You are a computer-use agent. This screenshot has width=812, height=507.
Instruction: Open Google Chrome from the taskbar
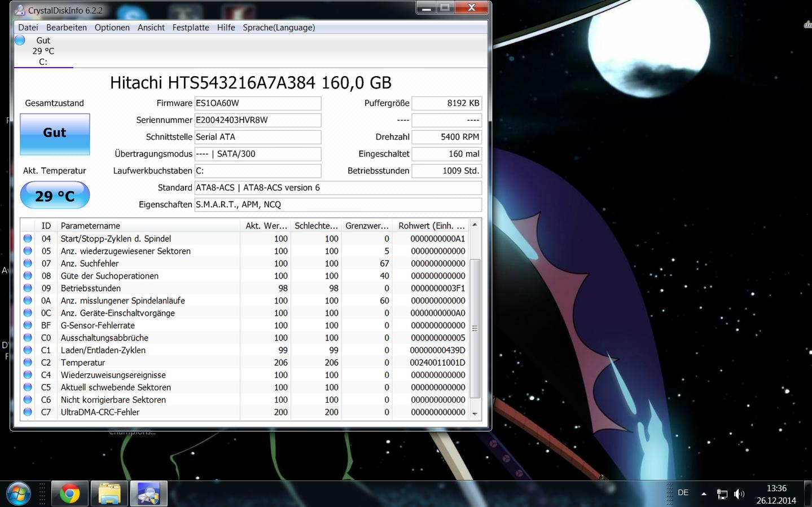(x=70, y=494)
